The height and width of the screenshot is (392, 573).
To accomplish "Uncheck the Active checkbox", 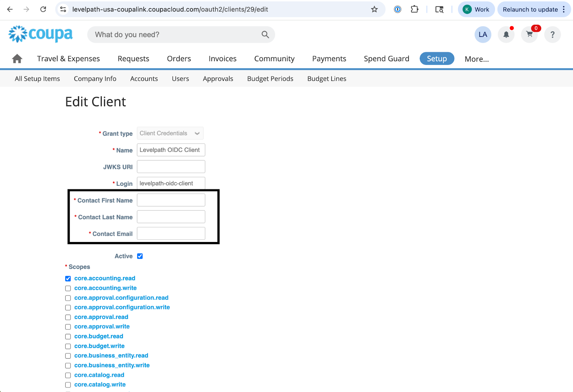I will [x=140, y=256].
